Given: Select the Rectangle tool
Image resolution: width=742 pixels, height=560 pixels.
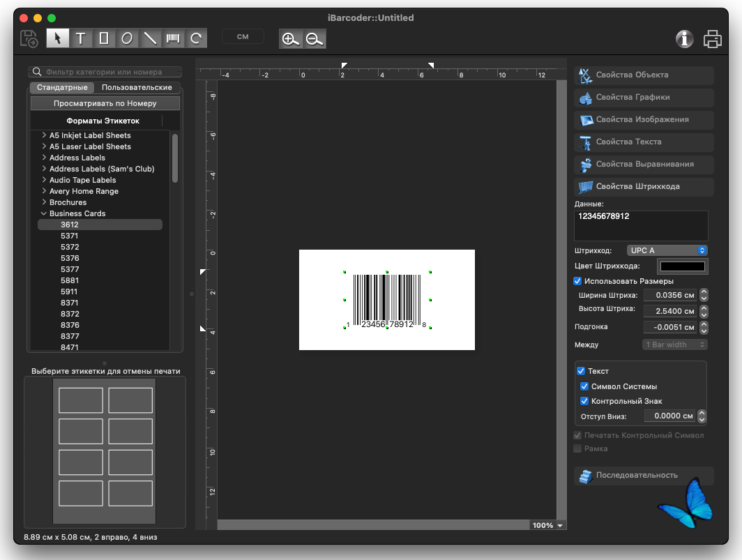Looking at the screenshot, I should tap(103, 38).
